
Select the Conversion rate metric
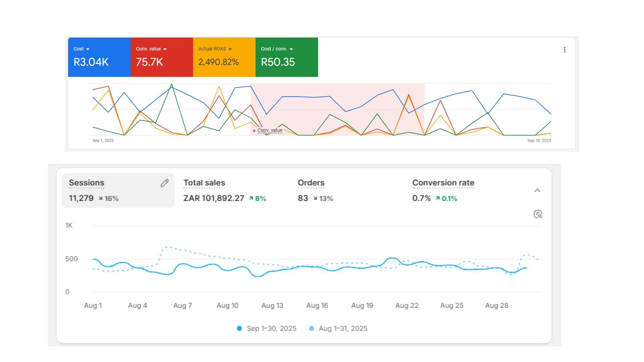(x=443, y=183)
